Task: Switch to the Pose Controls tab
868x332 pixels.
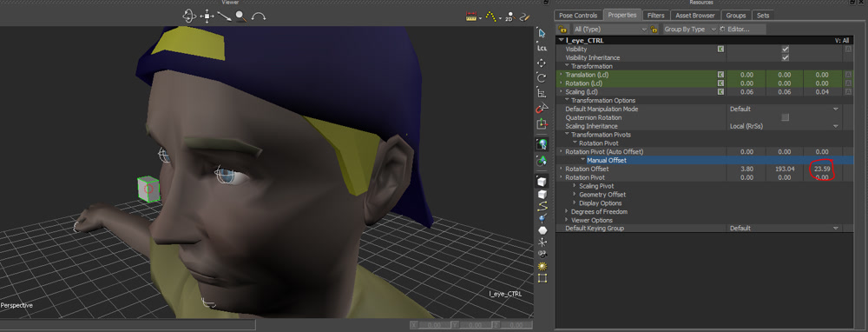Action: [x=578, y=16]
